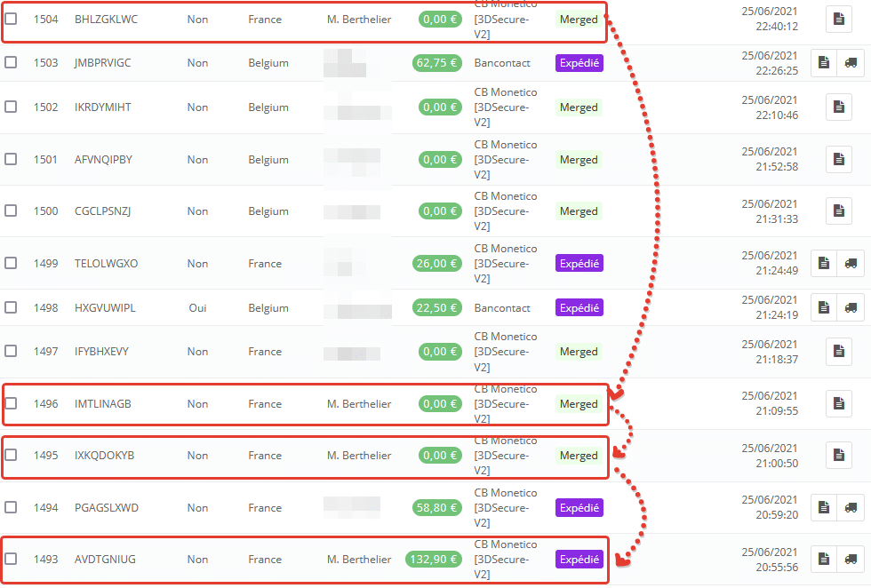The image size is (871, 588).
Task: Open invoice document icon for order 1496
Action: click(839, 403)
